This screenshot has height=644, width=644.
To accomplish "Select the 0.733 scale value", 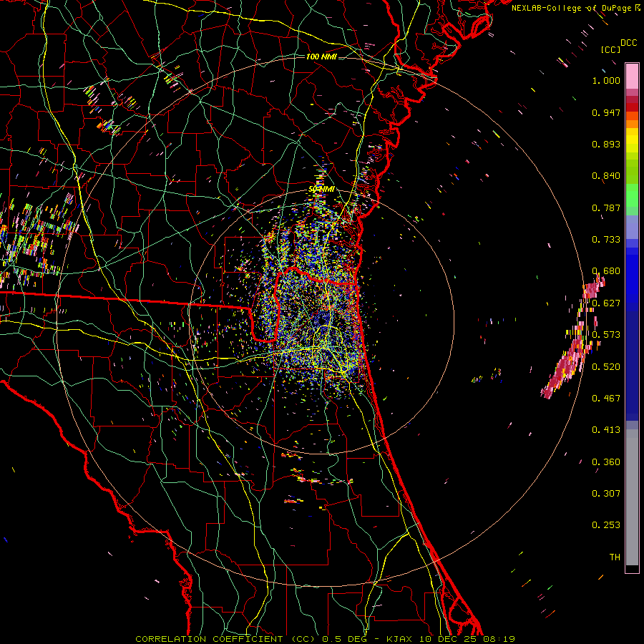I will coord(606,240).
